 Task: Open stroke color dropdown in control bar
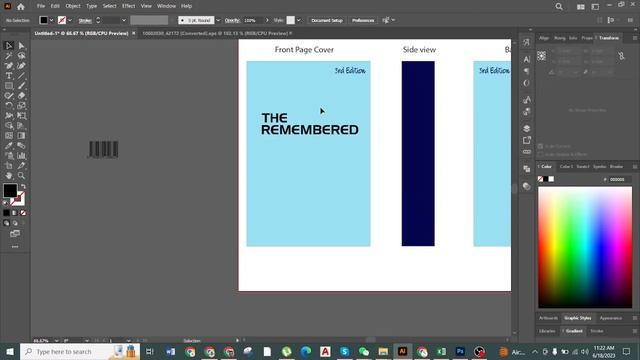click(x=70, y=20)
